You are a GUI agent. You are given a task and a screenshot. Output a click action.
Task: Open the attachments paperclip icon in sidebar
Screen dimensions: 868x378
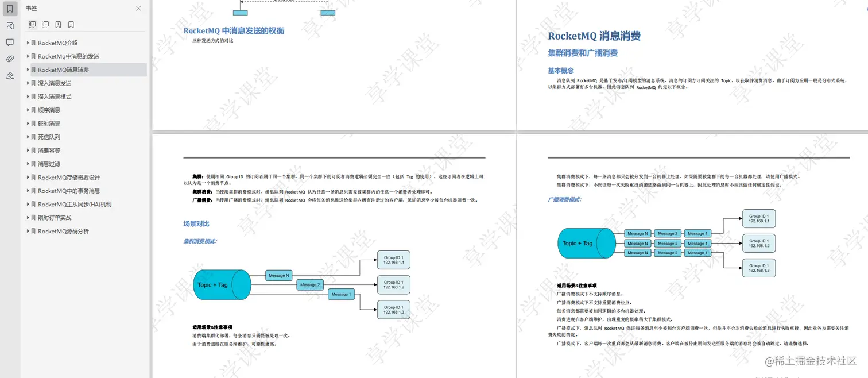click(x=10, y=59)
